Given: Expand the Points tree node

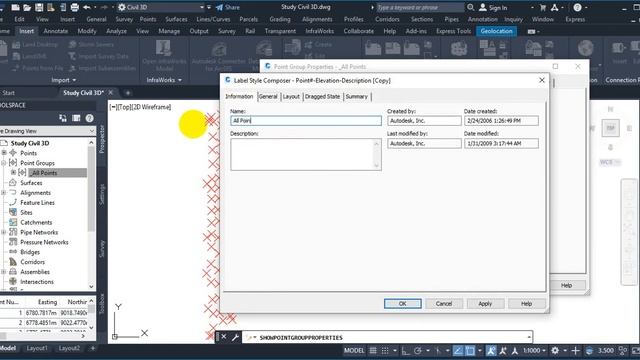Looking at the screenshot, I should 4,153.
